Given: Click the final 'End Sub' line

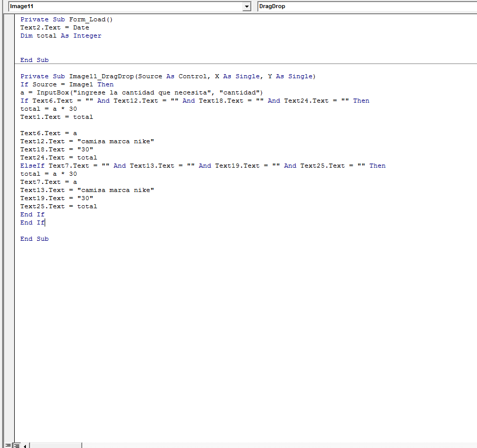Looking at the screenshot, I should tap(35, 239).
